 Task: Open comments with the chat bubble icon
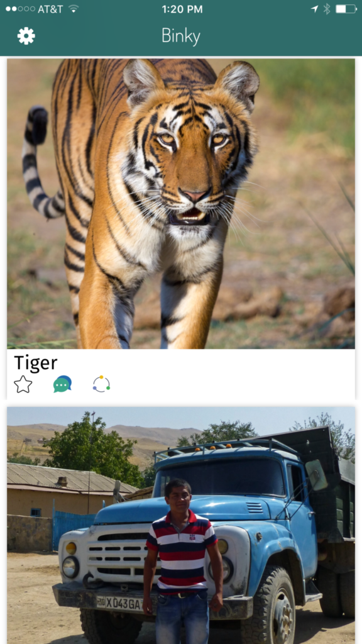(62, 384)
